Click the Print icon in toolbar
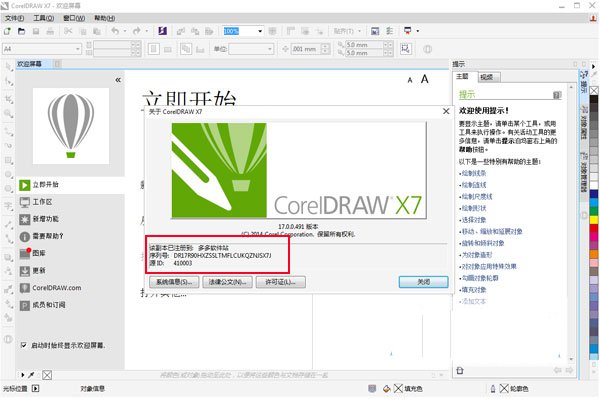Screen dimensions: 600x399 pyautogui.click(x=50, y=31)
